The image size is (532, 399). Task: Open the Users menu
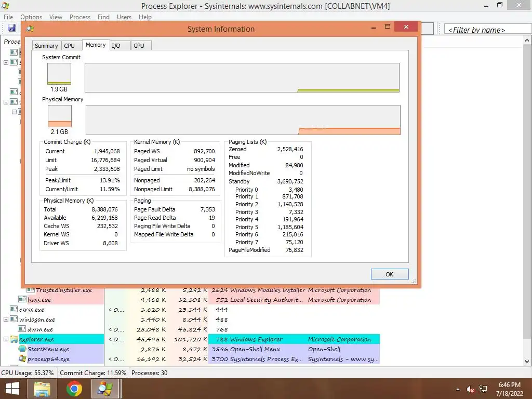click(124, 17)
